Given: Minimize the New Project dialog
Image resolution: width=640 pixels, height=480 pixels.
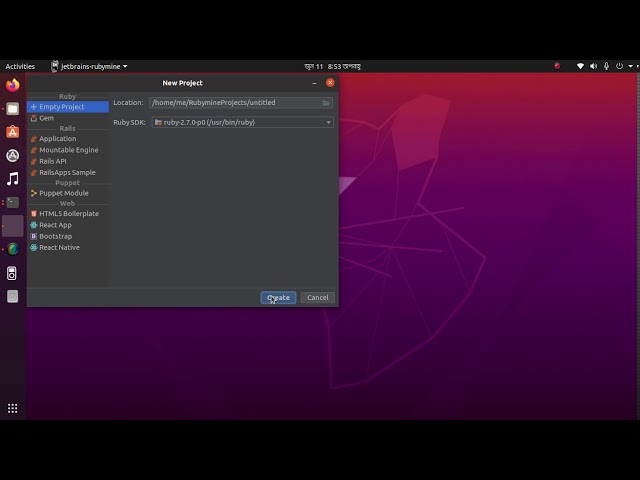Looking at the screenshot, I should coord(314,83).
